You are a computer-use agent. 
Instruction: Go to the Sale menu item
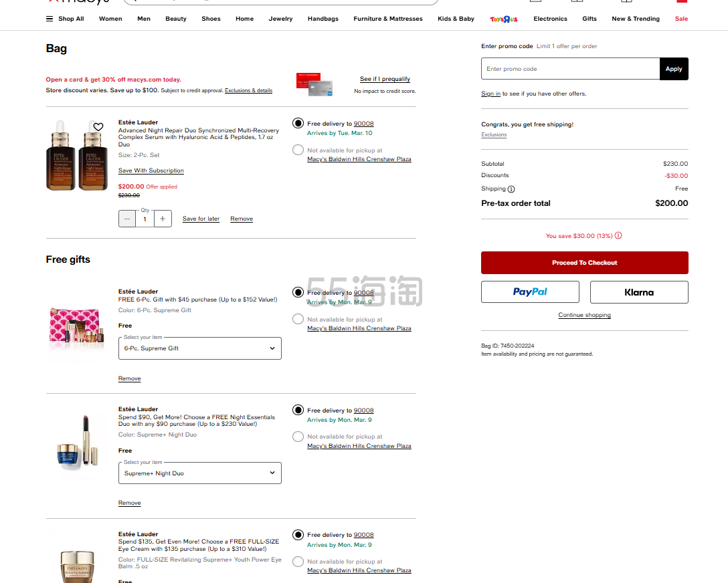coord(681,19)
